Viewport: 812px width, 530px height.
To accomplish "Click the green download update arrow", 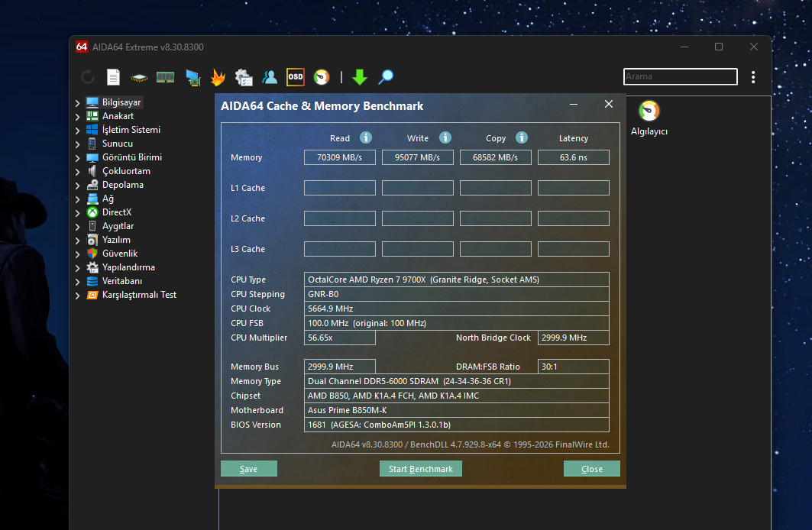I will point(359,77).
